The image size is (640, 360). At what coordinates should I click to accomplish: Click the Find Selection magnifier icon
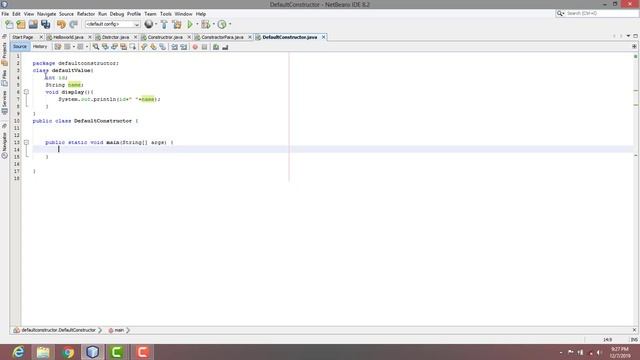[x=96, y=47]
